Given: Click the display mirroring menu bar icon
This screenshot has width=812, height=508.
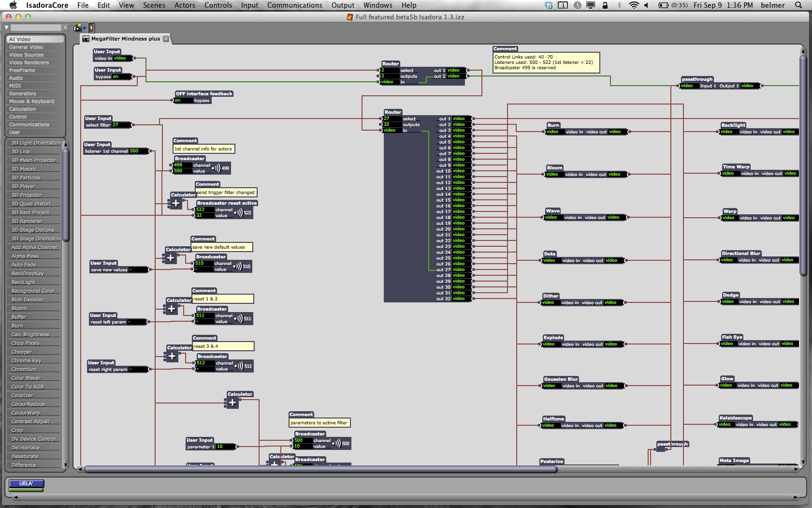Looking at the screenshot, I should (x=591, y=5).
